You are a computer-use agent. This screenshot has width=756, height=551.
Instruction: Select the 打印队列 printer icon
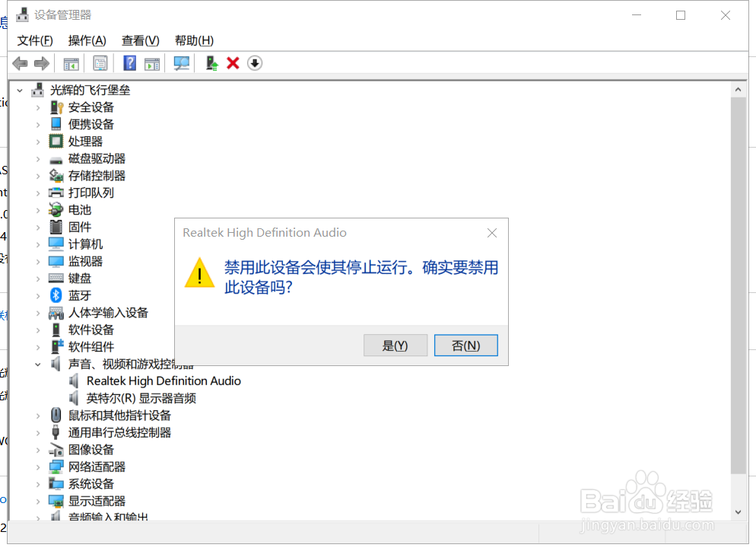[56, 193]
